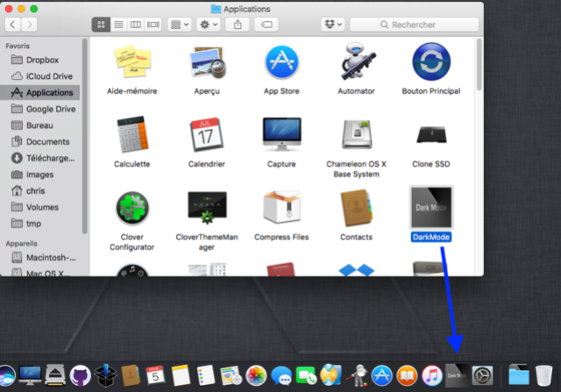Screen dimensions: 561x392
Task: Launch DarkMode from the Dock
Action: point(457,376)
